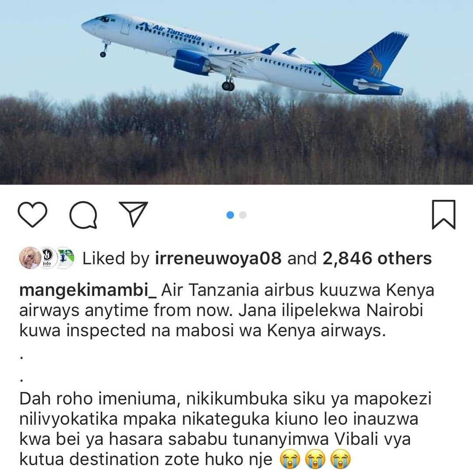Click the jojo liker avatar

[x=47, y=258]
